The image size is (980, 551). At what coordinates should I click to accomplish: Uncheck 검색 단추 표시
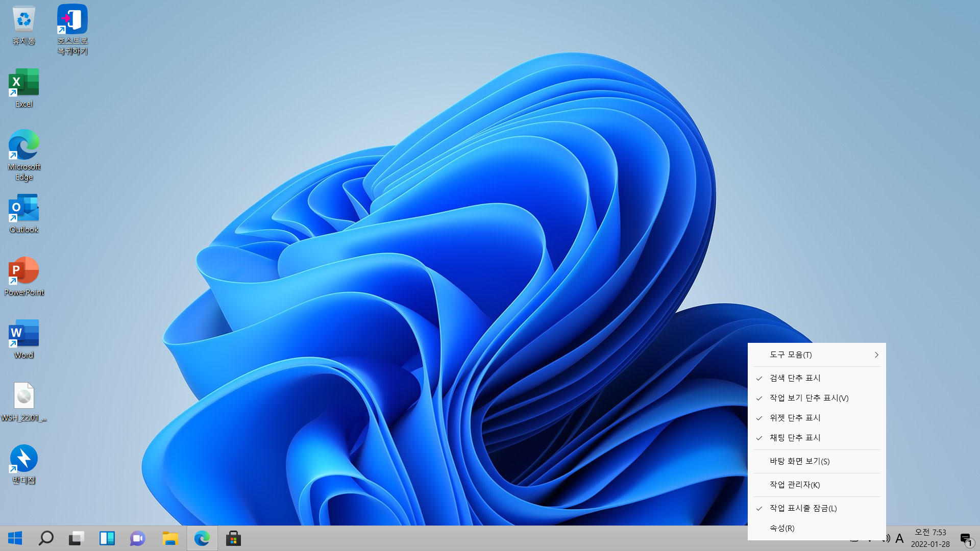click(x=817, y=378)
